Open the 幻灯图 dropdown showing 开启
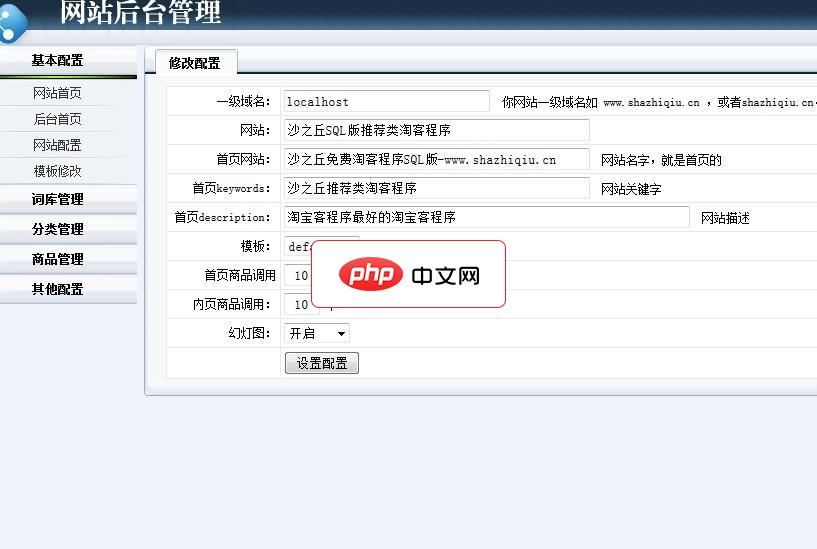This screenshot has height=549, width=817. [317, 334]
